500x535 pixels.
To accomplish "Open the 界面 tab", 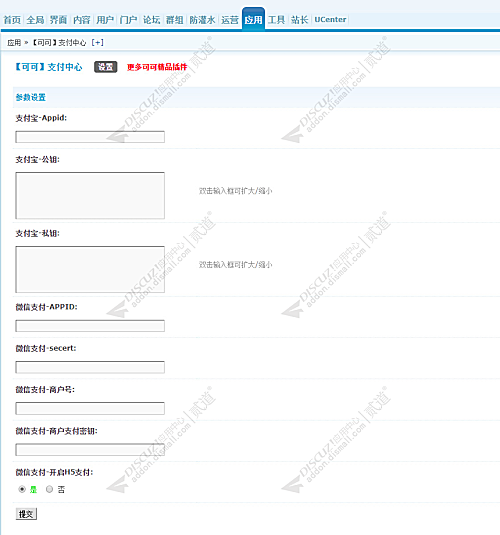I will 58,20.
